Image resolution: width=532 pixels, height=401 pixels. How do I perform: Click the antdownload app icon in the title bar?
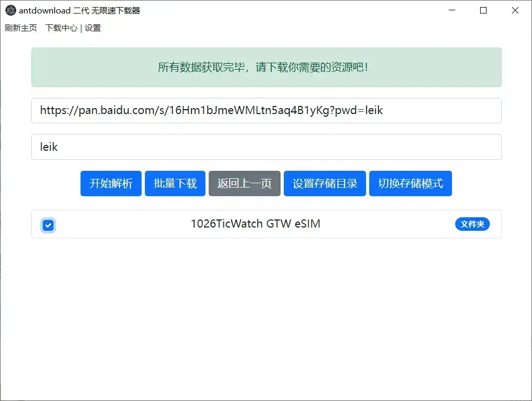pyautogui.click(x=10, y=10)
